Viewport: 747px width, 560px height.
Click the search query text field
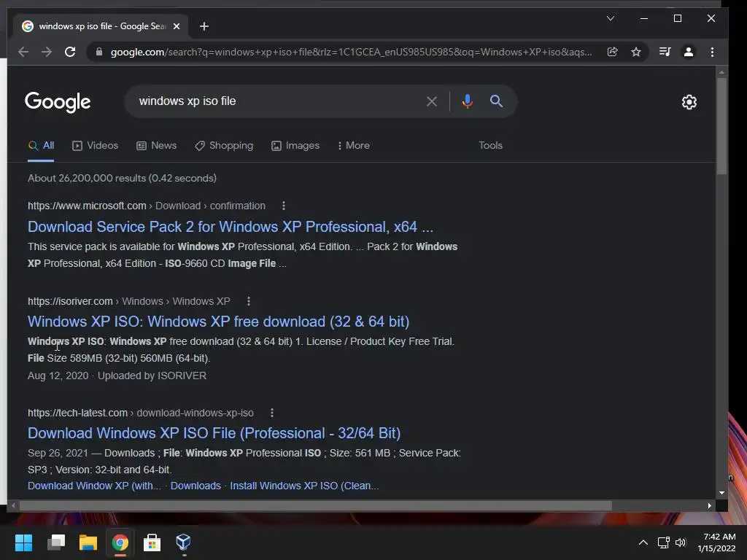click(x=276, y=101)
